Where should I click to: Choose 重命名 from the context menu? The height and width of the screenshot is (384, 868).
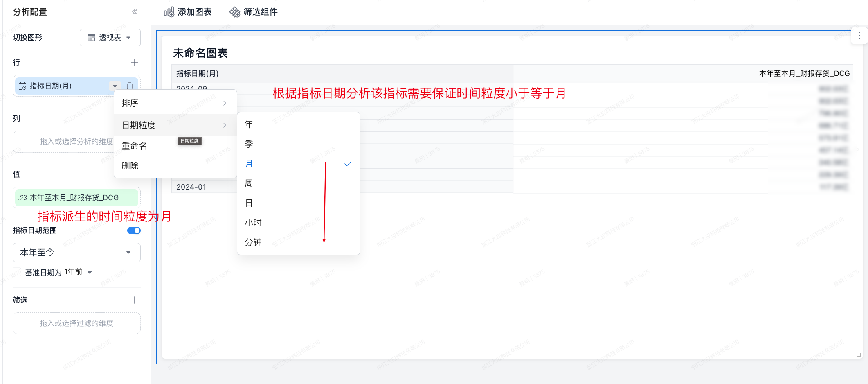(x=134, y=146)
